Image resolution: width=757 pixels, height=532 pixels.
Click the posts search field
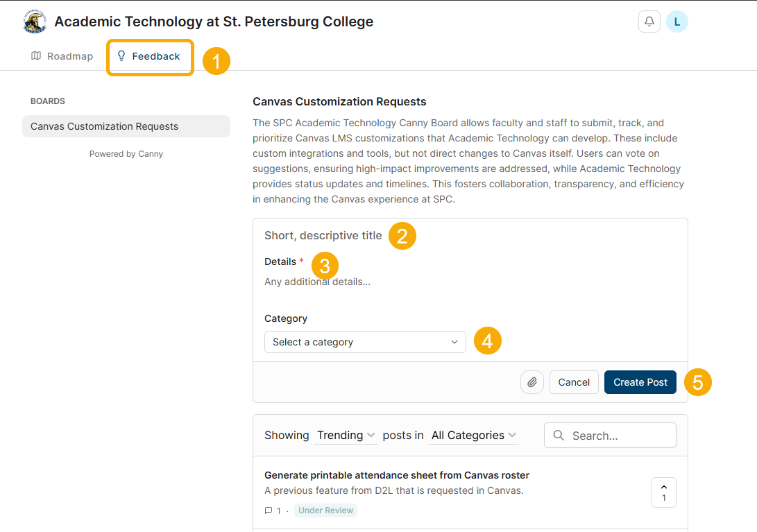point(610,436)
